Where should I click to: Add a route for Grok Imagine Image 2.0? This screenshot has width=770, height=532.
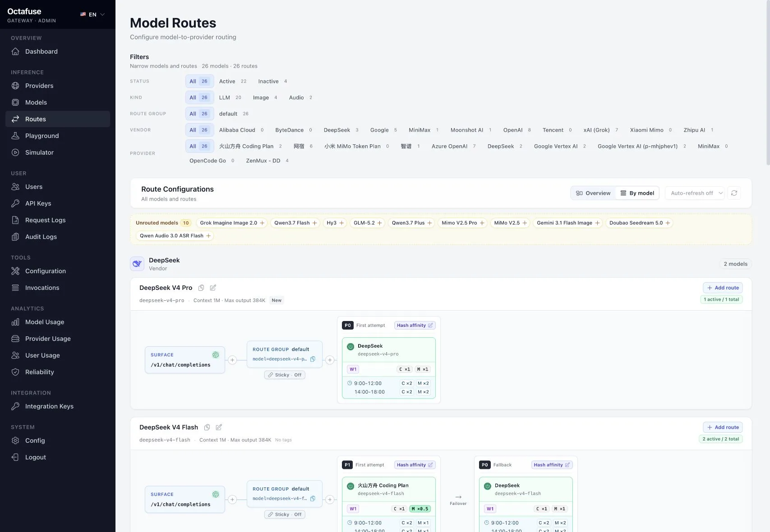262,223
